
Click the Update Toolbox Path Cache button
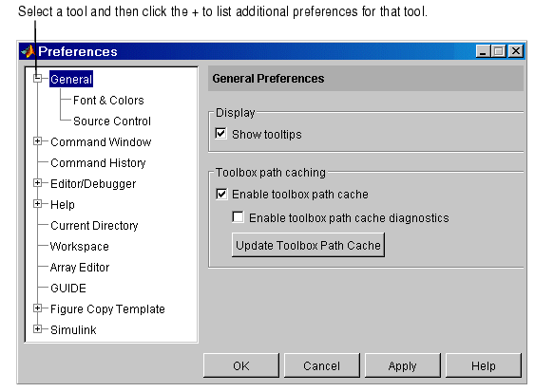pyautogui.click(x=308, y=245)
